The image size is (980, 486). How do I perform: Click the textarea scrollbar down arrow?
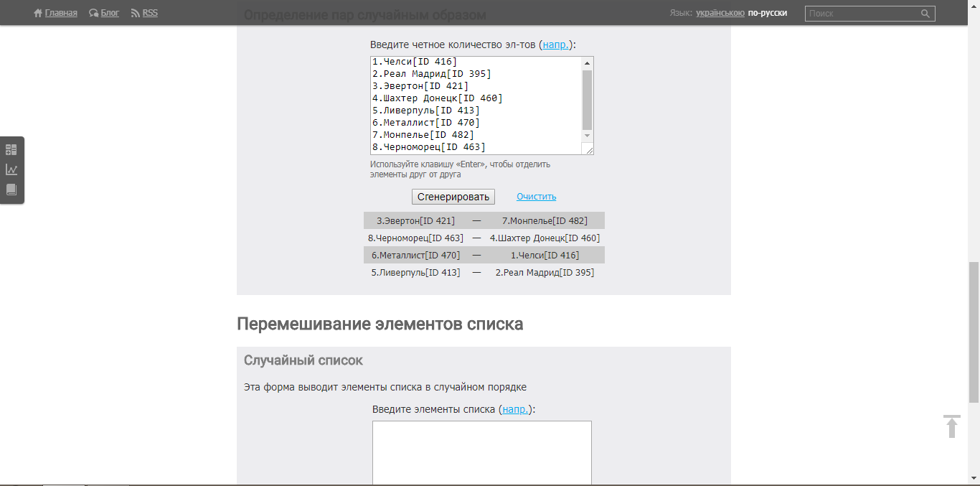587,136
